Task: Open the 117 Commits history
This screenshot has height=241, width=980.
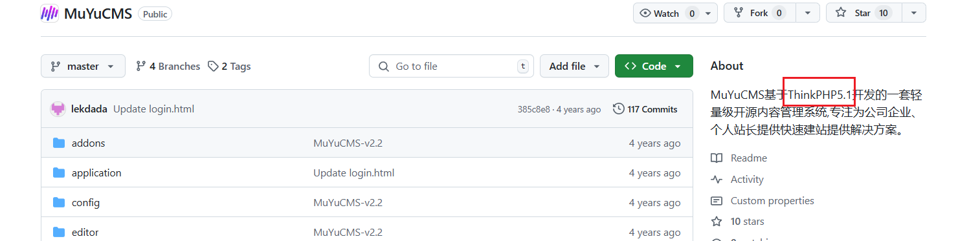Action: 645,109
